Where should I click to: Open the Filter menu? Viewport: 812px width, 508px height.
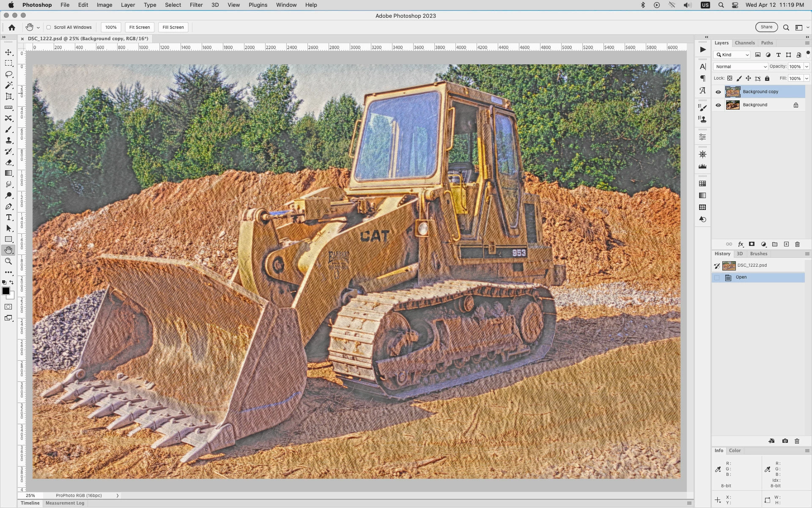[196, 5]
